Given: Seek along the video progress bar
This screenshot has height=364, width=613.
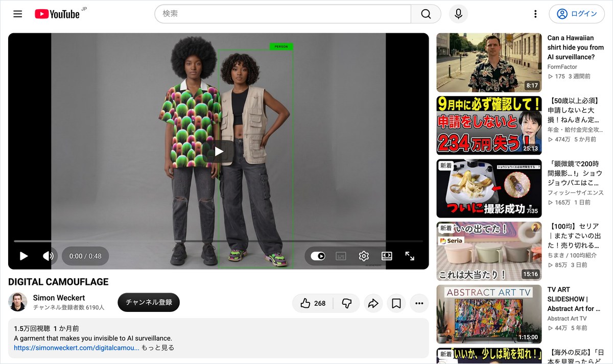Looking at the screenshot, I should [218, 241].
